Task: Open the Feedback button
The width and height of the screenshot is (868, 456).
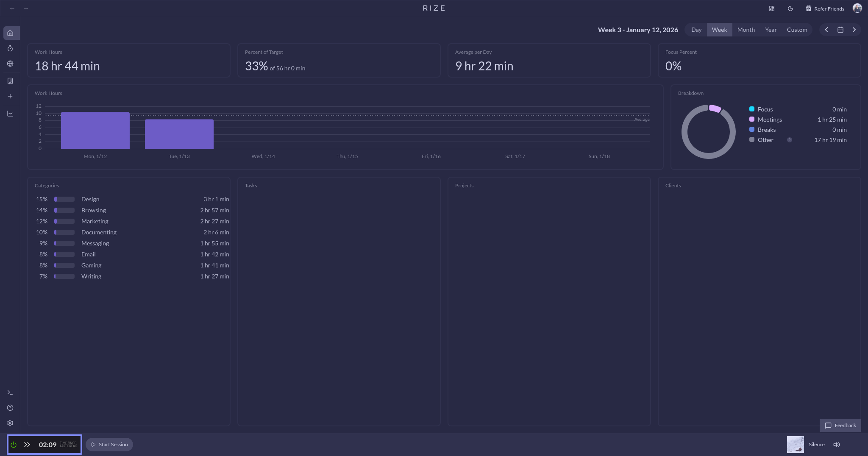Action: tap(840, 425)
